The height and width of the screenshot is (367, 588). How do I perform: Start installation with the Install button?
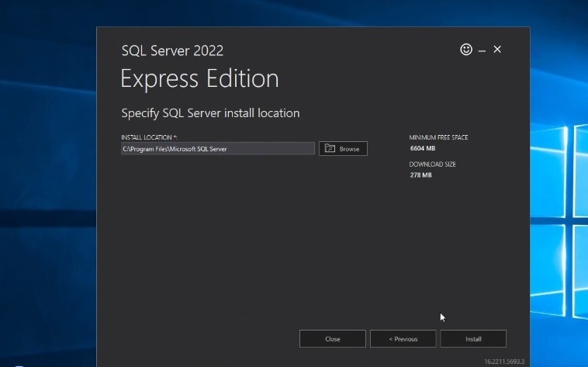click(473, 339)
